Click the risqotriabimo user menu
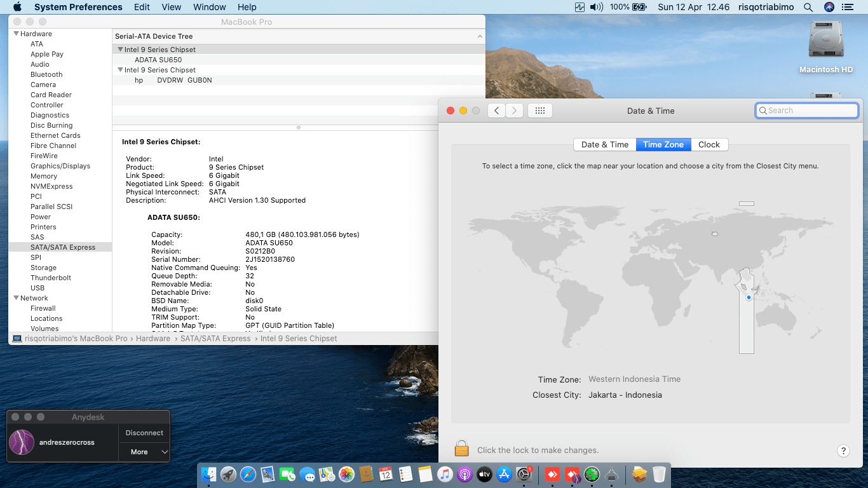Viewport: 868px width, 488px height. (767, 7)
